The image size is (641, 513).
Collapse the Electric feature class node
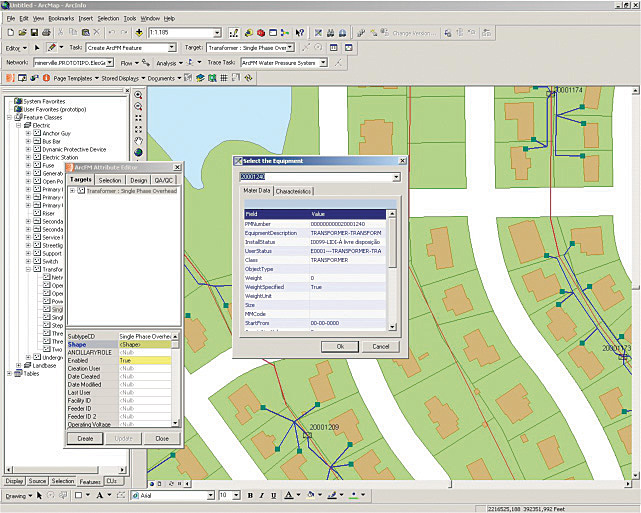tap(19, 124)
